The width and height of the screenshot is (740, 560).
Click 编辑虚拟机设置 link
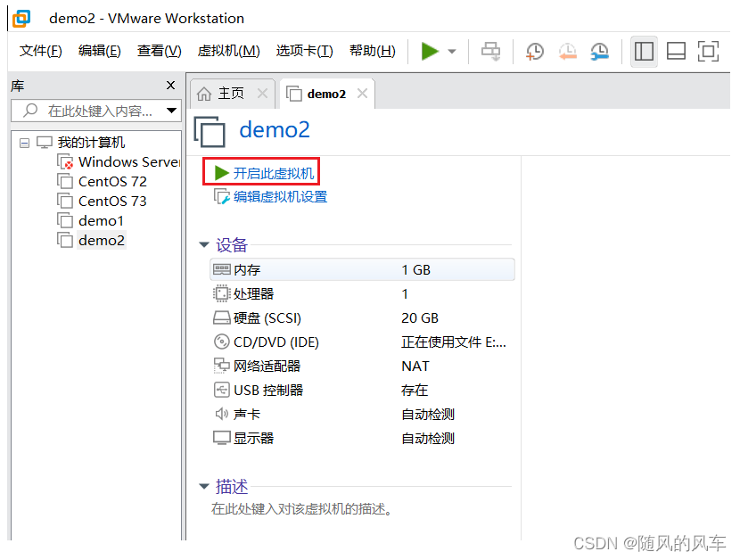point(280,197)
